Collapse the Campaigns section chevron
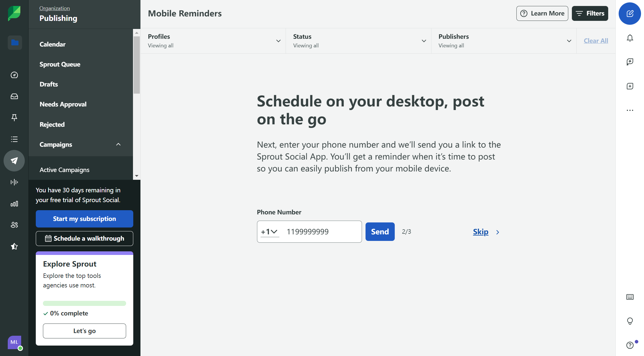 [118, 145]
